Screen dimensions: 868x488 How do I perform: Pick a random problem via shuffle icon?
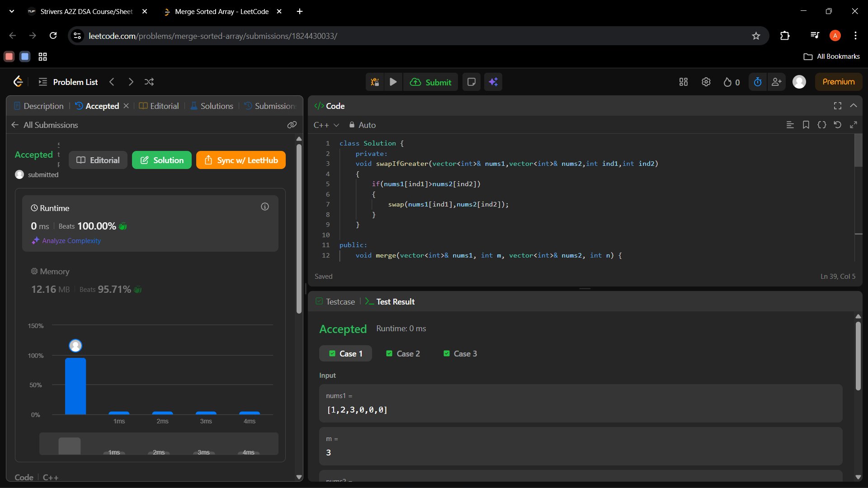pos(149,82)
